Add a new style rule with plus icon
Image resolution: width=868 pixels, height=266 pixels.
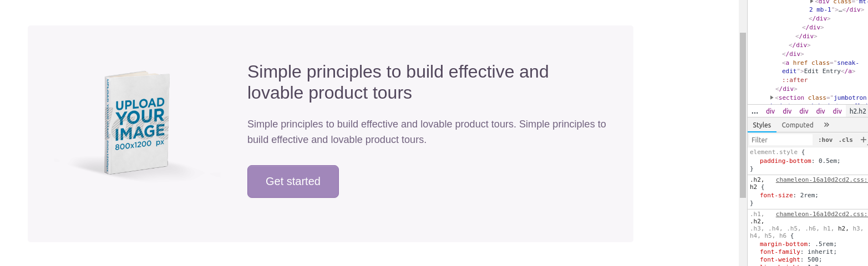pyautogui.click(x=863, y=140)
